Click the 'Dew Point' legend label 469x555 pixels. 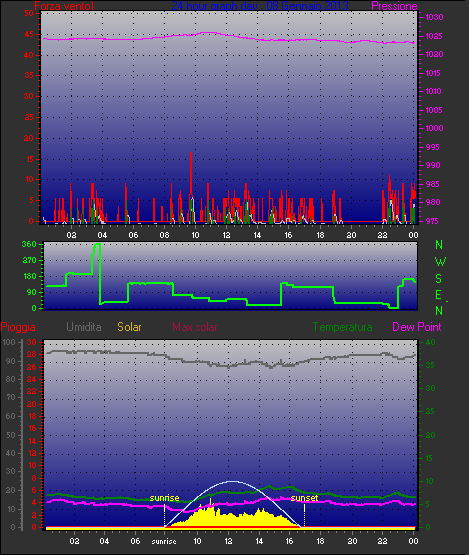click(417, 327)
